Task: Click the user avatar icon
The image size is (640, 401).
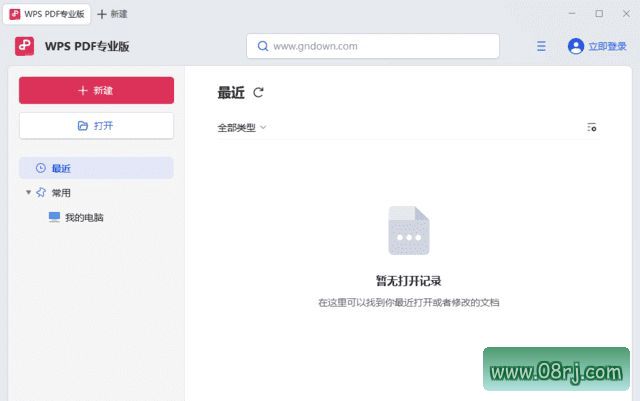Action: click(576, 46)
